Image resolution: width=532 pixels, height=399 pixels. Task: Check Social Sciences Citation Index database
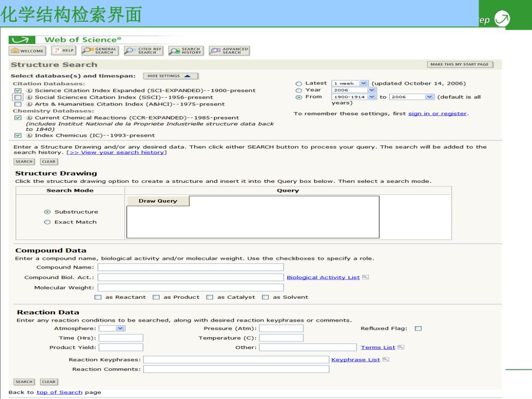click(x=18, y=97)
